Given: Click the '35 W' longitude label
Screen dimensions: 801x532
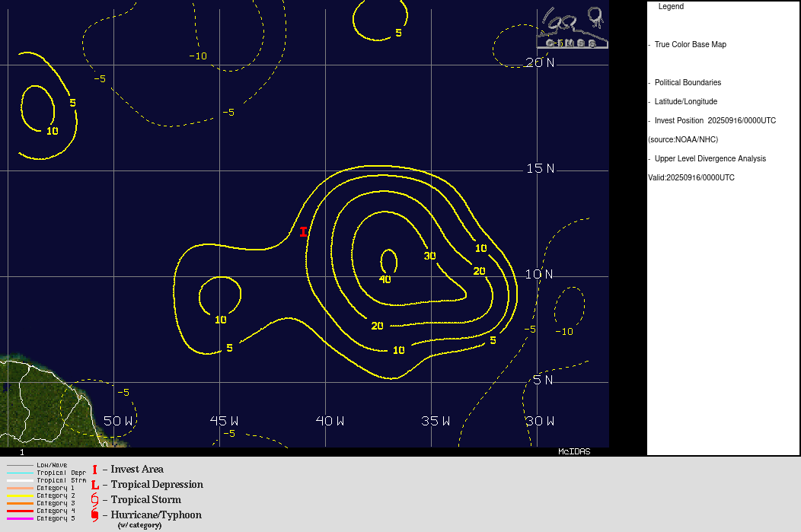Looking at the screenshot, I should tap(436, 421).
